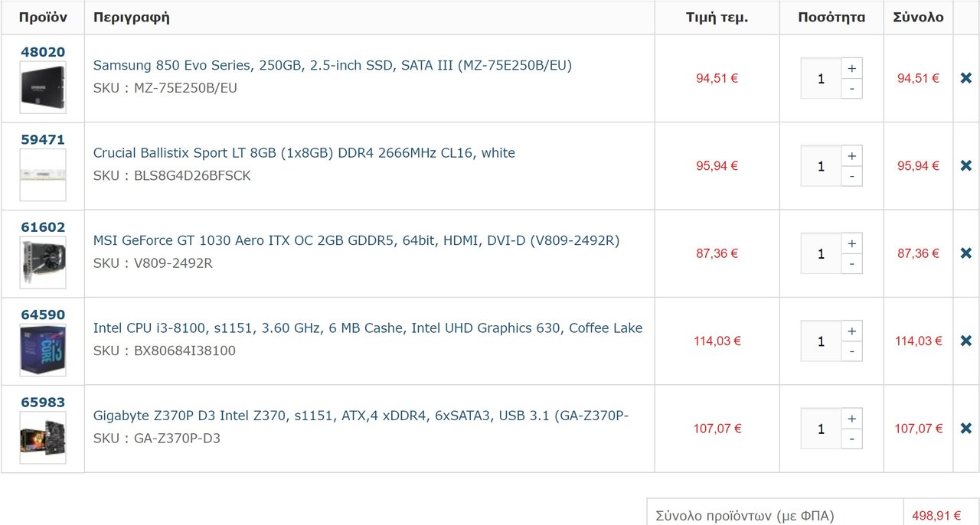The height and width of the screenshot is (525, 980).
Task: Remove Samsung 850 Evo SSD from cart
Action: 966,78
